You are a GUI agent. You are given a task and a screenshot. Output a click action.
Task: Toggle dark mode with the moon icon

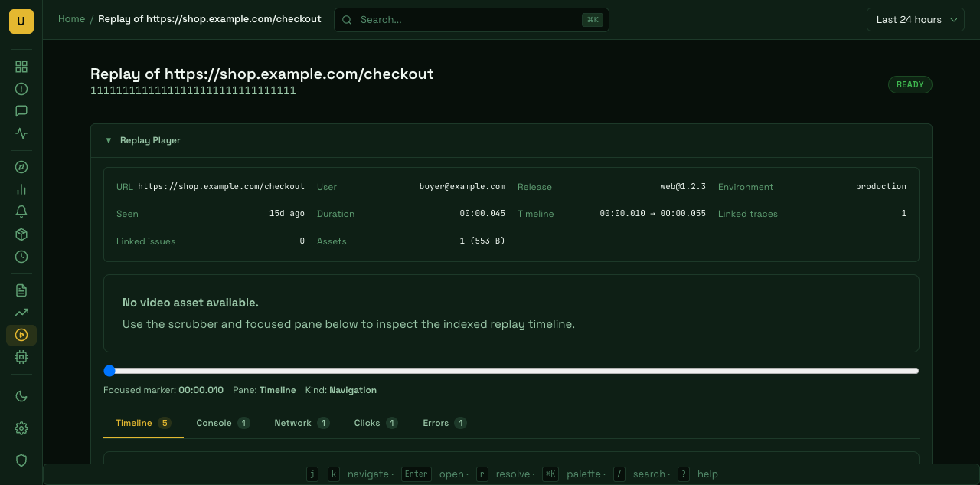(21, 396)
